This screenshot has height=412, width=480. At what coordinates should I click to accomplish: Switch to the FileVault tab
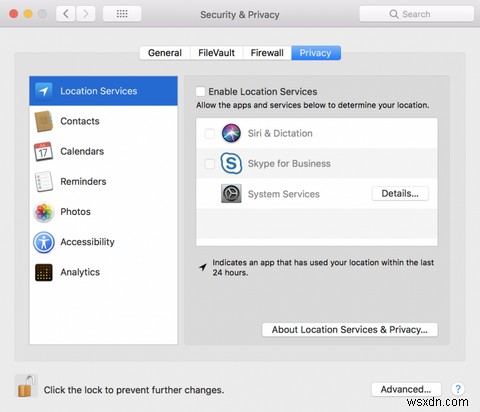tap(216, 53)
